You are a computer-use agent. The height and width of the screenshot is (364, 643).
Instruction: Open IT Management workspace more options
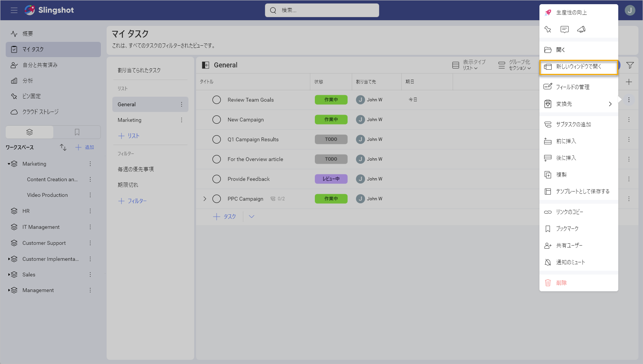(x=90, y=227)
